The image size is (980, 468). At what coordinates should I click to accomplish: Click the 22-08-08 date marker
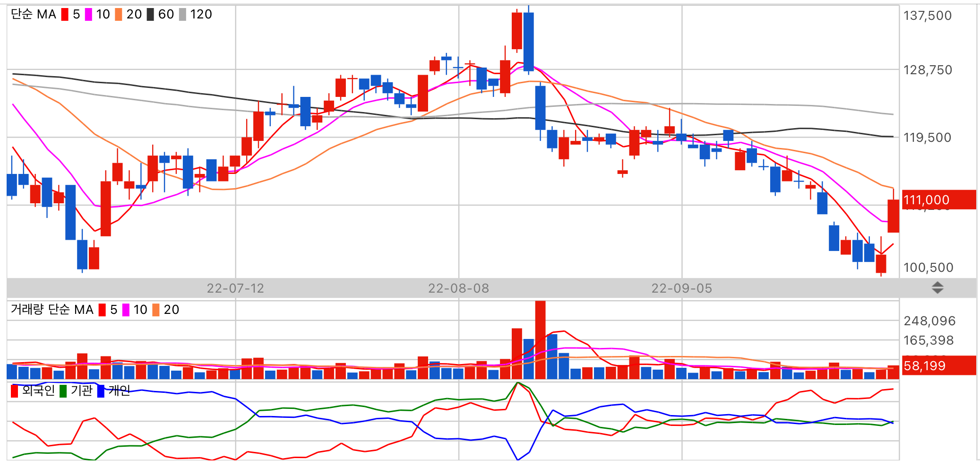458,288
